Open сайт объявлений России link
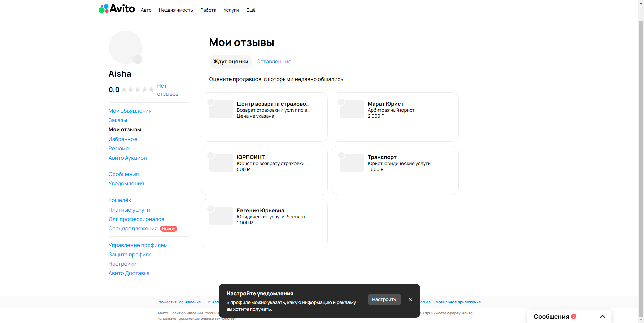This screenshot has width=644, height=323. [x=195, y=313]
